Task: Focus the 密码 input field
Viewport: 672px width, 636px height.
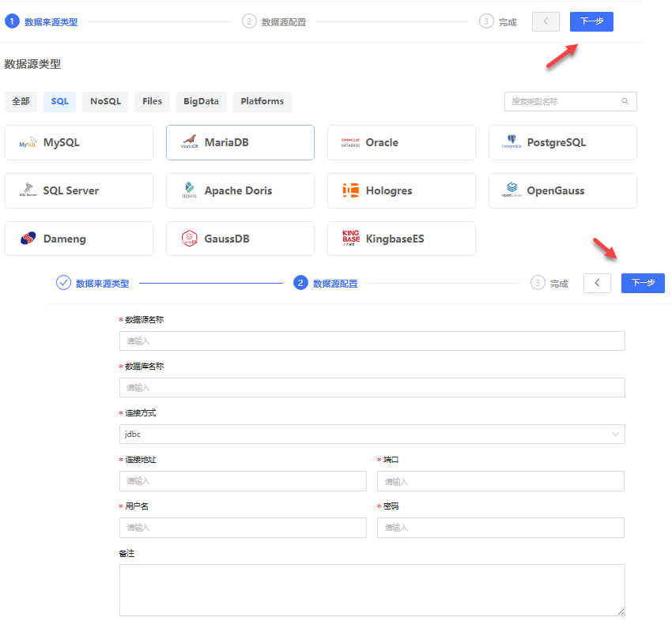Action: pos(500,528)
